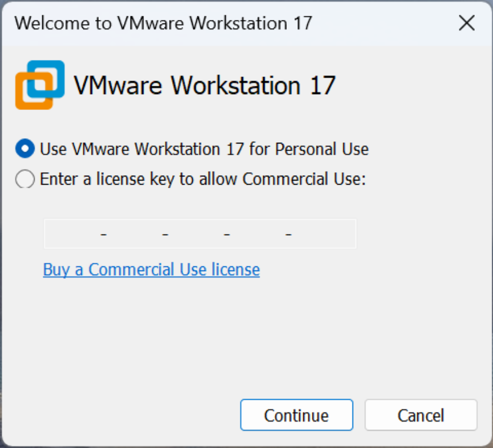Click Continue to proceed with Personal Use
493x448 pixels.
pos(296,414)
